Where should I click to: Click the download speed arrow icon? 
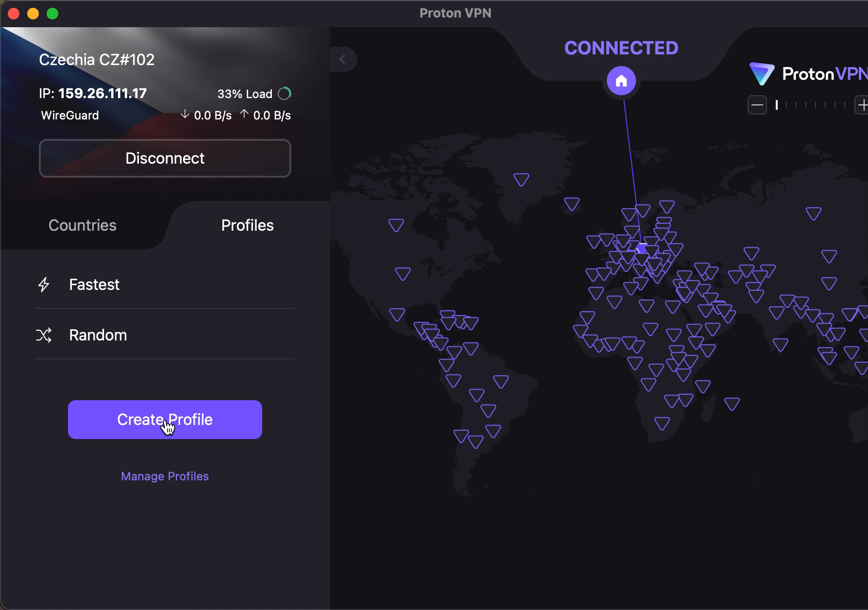click(x=184, y=115)
